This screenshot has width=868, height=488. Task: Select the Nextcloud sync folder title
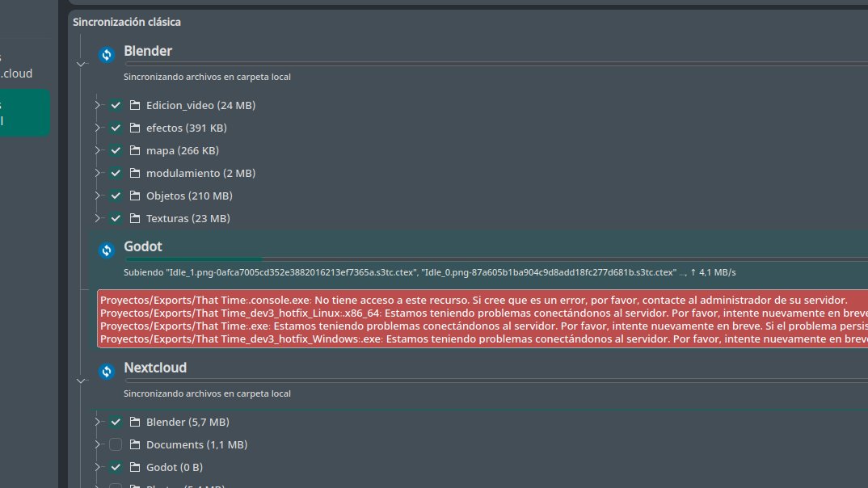tap(155, 368)
